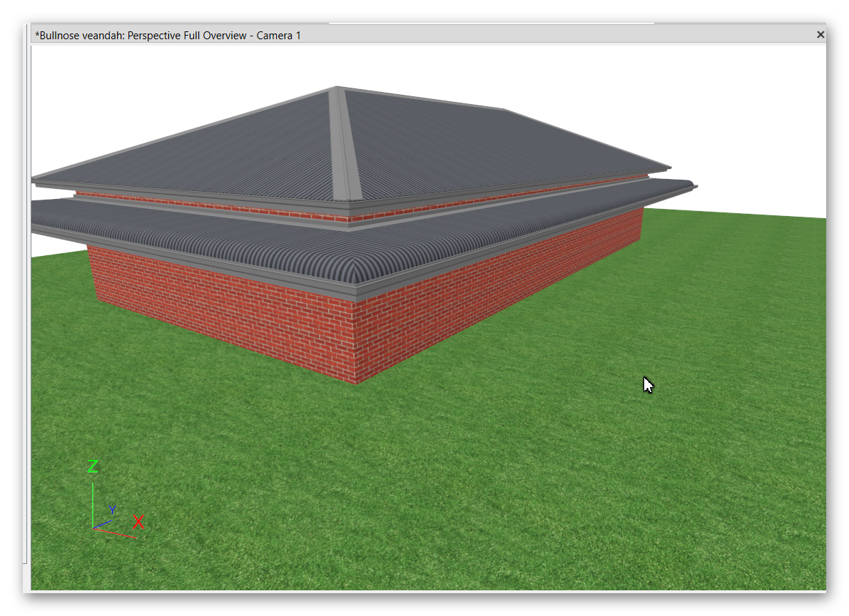The height and width of the screenshot is (616, 849).
Task: Select the verandah gutter above front wall
Action: click(214, 264)
